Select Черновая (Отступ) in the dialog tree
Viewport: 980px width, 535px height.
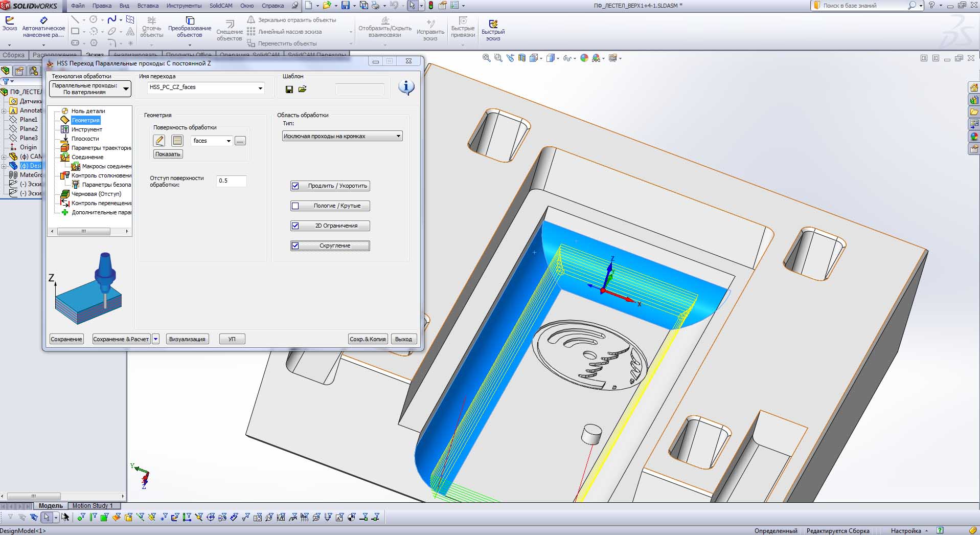click(96, 194)
